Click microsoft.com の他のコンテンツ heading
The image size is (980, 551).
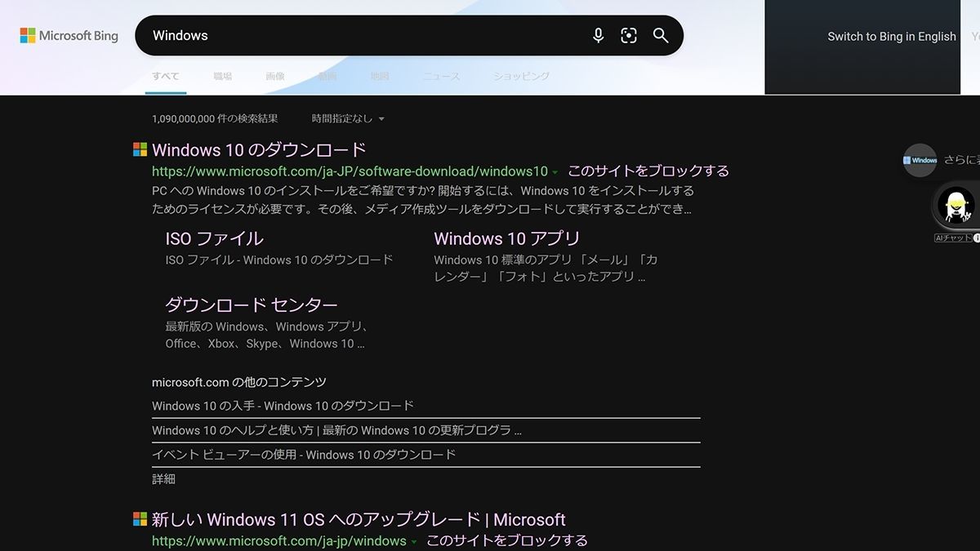coord(239,382)
